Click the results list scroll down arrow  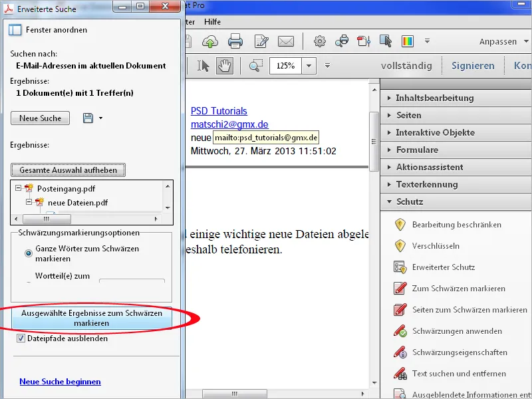pyautogui.click(x=168, y=207)
